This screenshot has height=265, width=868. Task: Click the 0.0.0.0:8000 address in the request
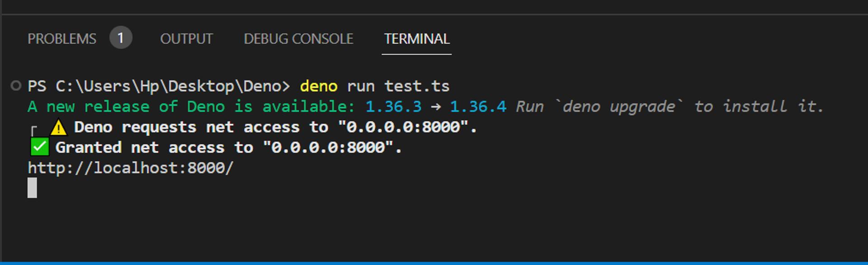pyautogui.click(x=407, y=128)
